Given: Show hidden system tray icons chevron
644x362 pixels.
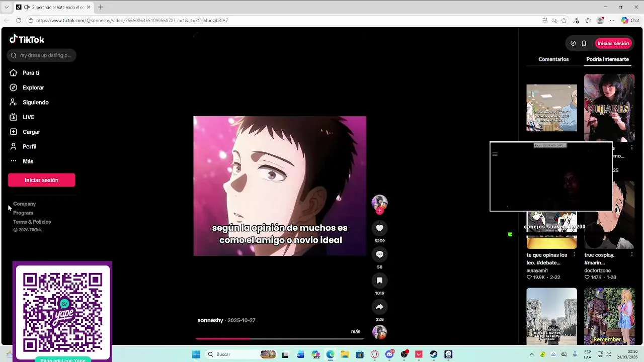Looking at the screenshot, I should pyautogui.click(x=532, y=354).
